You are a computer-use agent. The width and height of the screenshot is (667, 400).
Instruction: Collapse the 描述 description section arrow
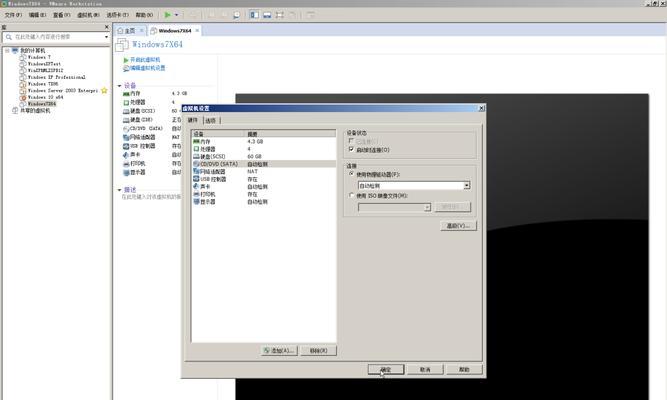point(120,190)
